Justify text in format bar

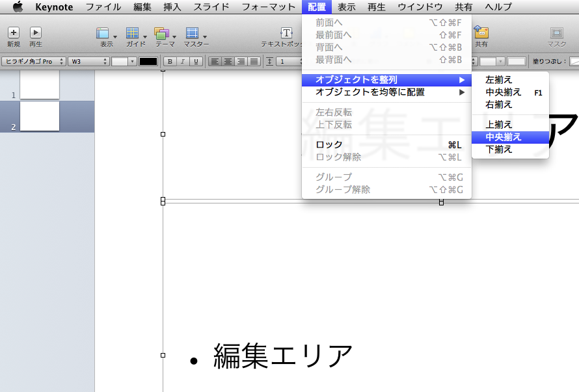254,61
